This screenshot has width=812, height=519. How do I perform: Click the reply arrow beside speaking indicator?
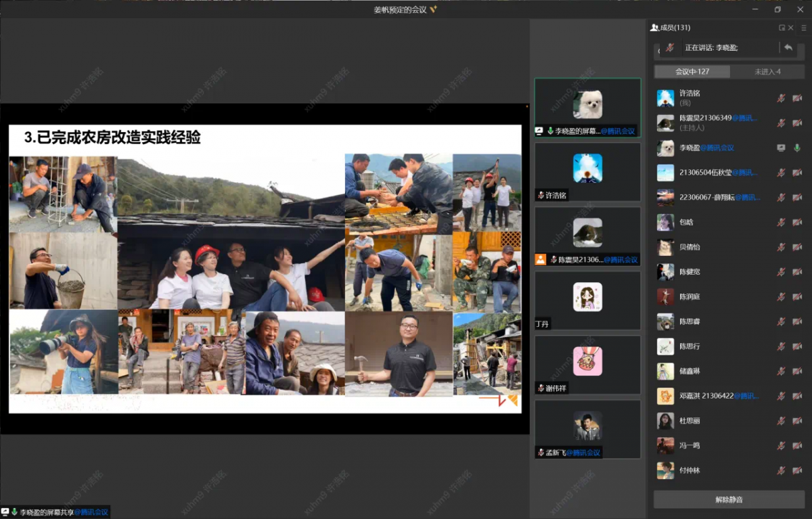pos(788,47)
